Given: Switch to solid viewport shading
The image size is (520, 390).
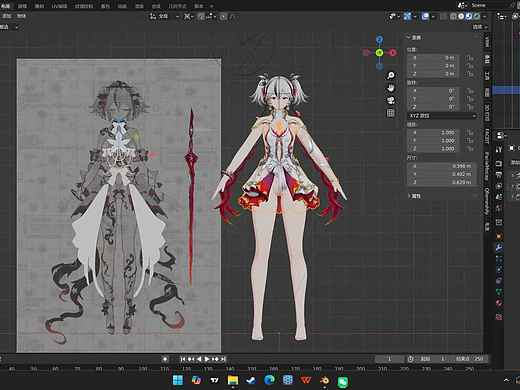Looking at the screenshot, I should [x=461, y=16].
